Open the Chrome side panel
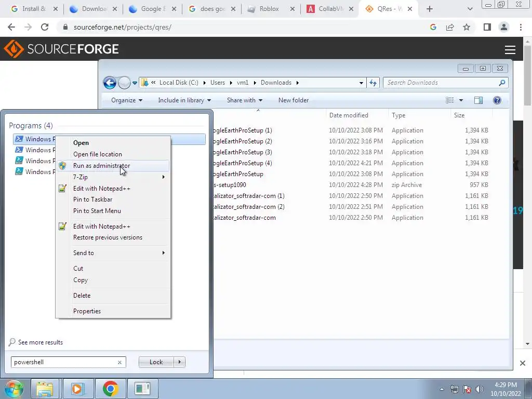The image size is (532, 399). tap(487, 27)
